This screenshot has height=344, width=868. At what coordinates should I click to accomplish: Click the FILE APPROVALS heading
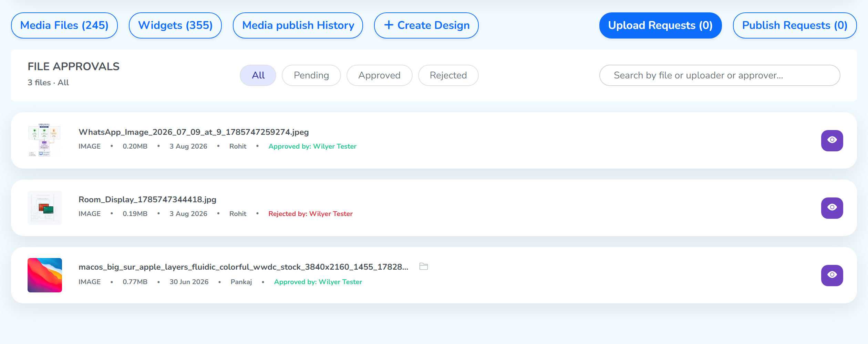[73, 66]
